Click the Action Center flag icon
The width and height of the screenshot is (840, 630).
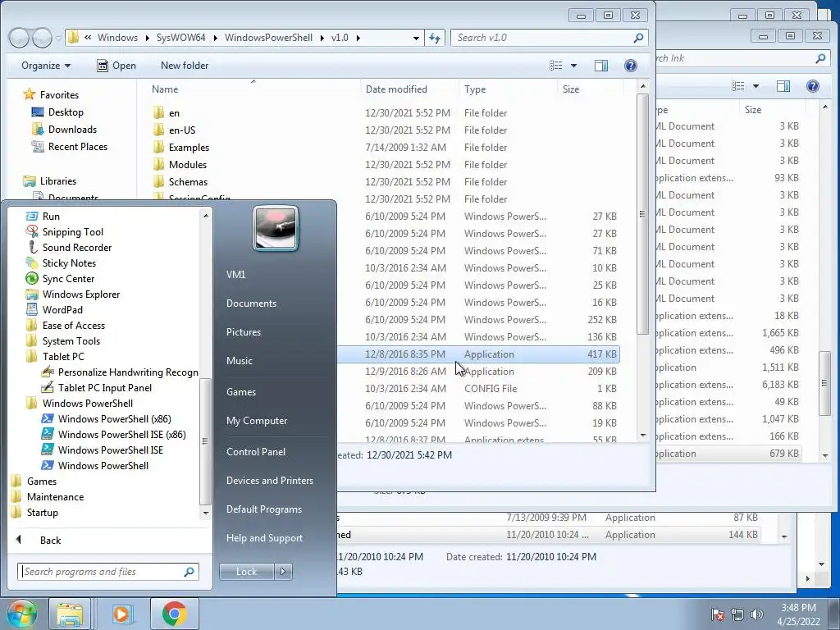click(718, 614)
